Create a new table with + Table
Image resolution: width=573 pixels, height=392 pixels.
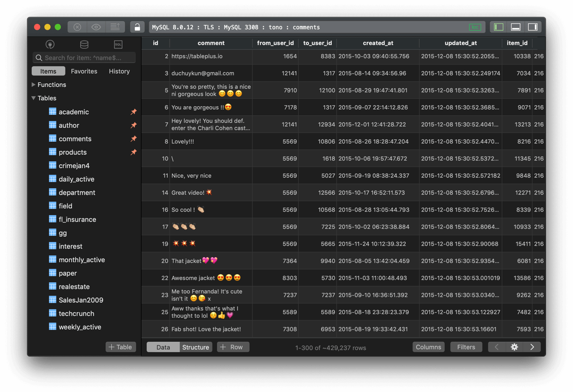click(x=120, y=347)
